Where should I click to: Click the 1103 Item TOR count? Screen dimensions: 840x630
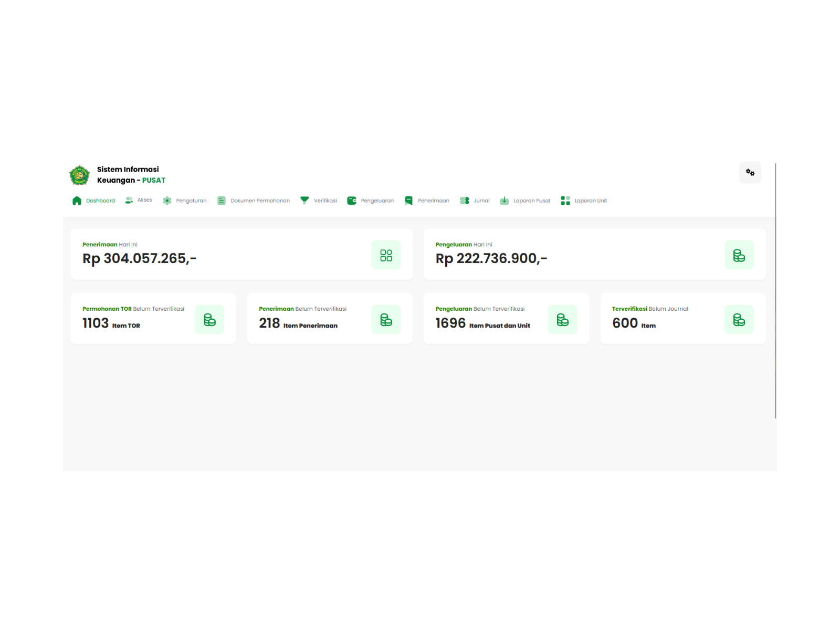click(x=111, y=323)
